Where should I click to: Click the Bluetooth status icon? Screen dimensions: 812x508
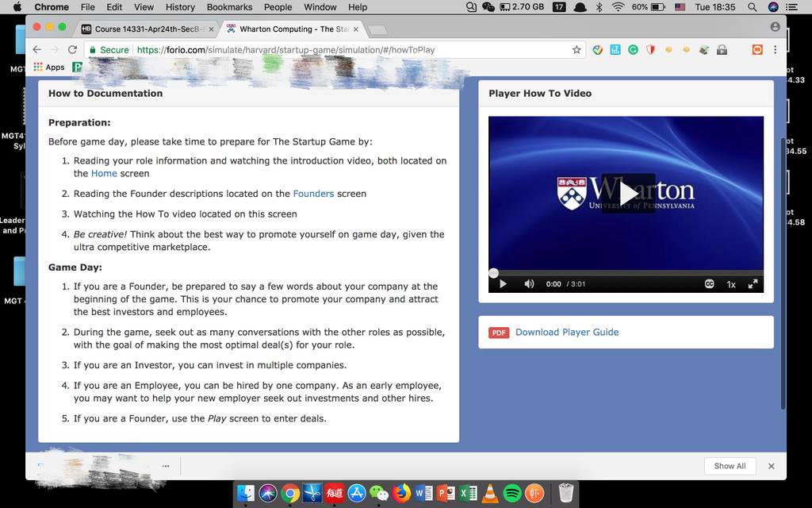click(x=599, y=7)
